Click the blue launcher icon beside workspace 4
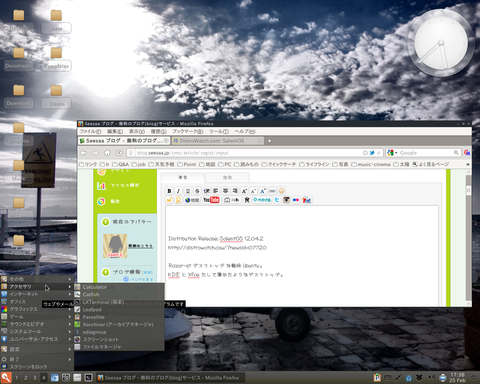 tap(55, 378)
